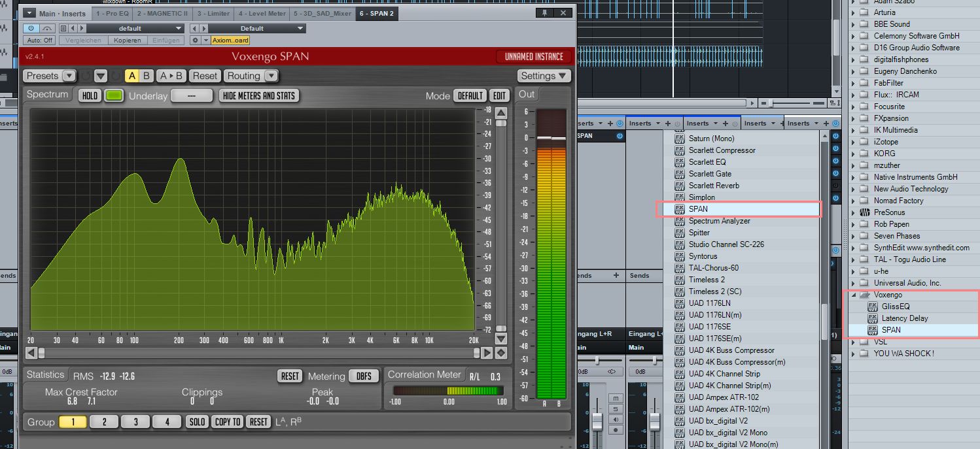Open the dropdown arrow before Axiom..oard label

tap(205, 40)
